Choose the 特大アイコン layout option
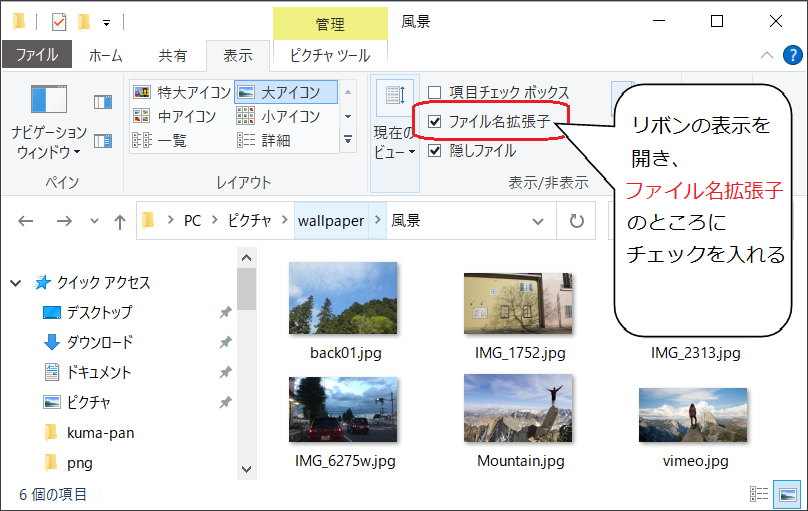This screenshot has height=511, width=808. [175, 92]
